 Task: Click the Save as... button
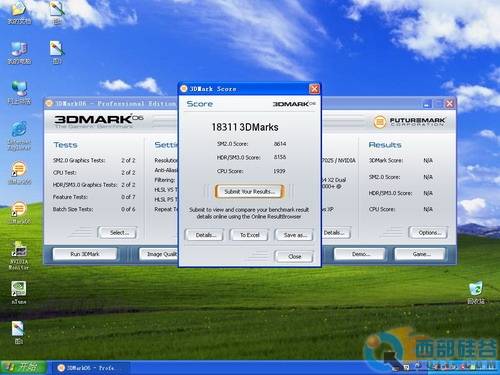[x=294, y=235]
